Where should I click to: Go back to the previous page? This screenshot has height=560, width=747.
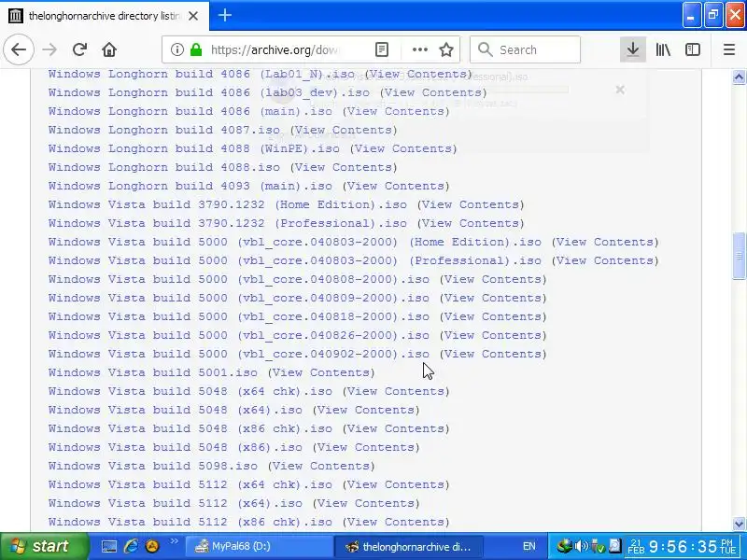click(19, 49)
